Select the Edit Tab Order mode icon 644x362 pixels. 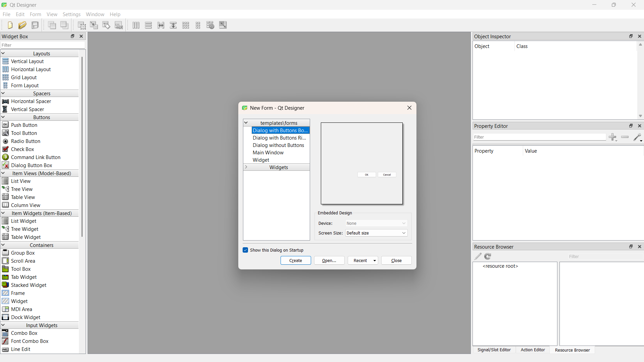tap(119, 25)
